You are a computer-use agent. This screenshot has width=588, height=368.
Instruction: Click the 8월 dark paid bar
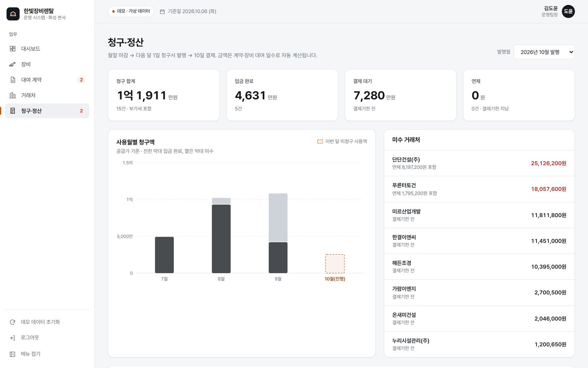(x=221, y=239)
